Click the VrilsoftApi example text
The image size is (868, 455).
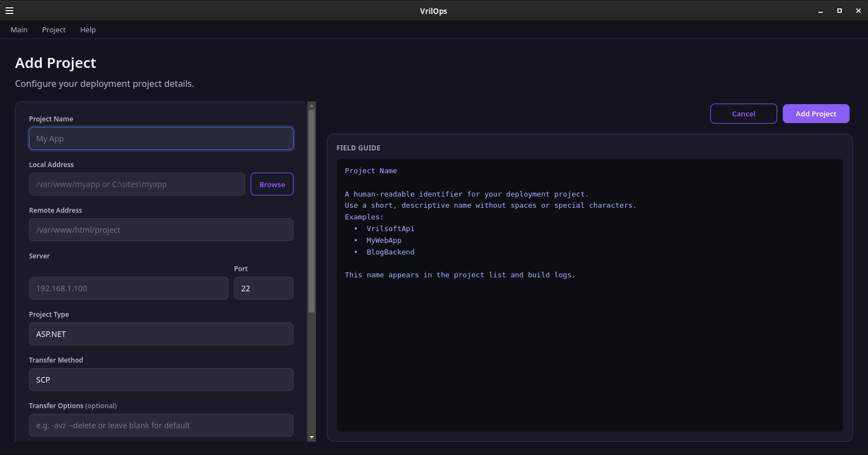point(391,229)
